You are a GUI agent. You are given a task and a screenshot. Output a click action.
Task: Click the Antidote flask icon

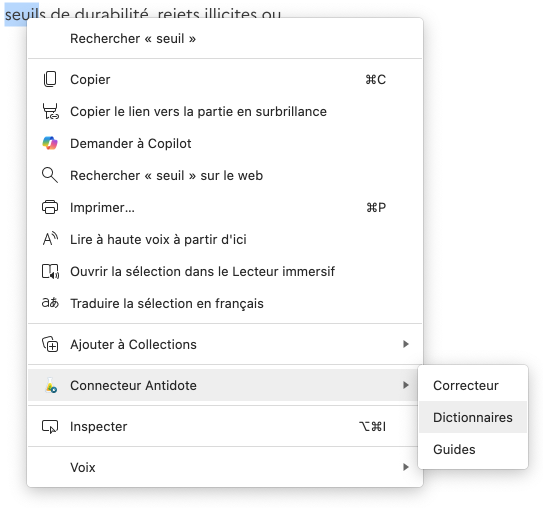click(x=51, y=385)
